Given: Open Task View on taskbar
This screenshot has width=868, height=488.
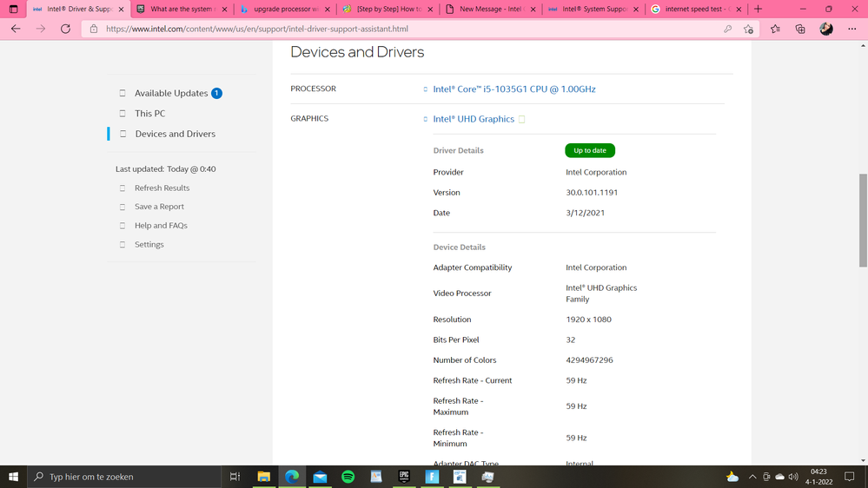Looking at the screenshot, I should pos(235,477).
